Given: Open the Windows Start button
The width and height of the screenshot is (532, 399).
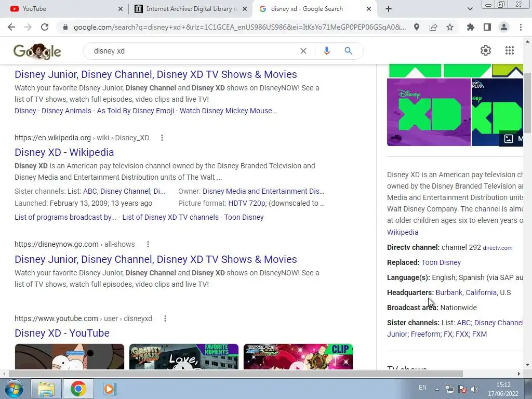Looking at the screenshot, I should tap(14, 389).
